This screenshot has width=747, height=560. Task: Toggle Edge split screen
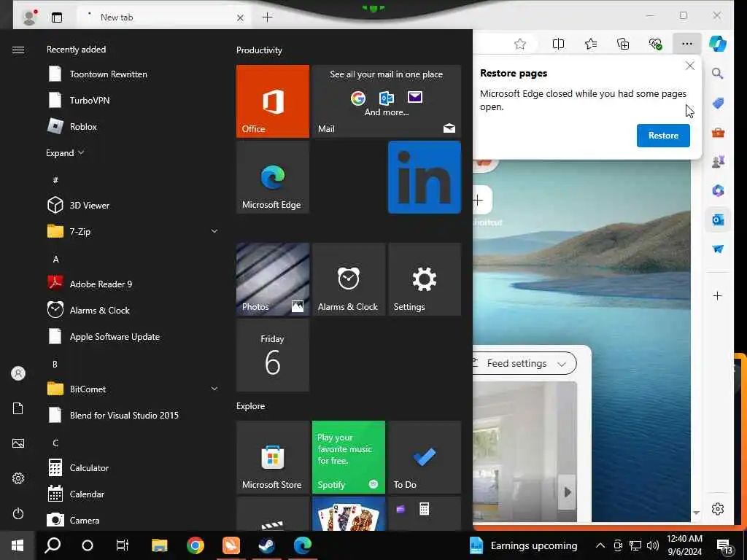558,44
